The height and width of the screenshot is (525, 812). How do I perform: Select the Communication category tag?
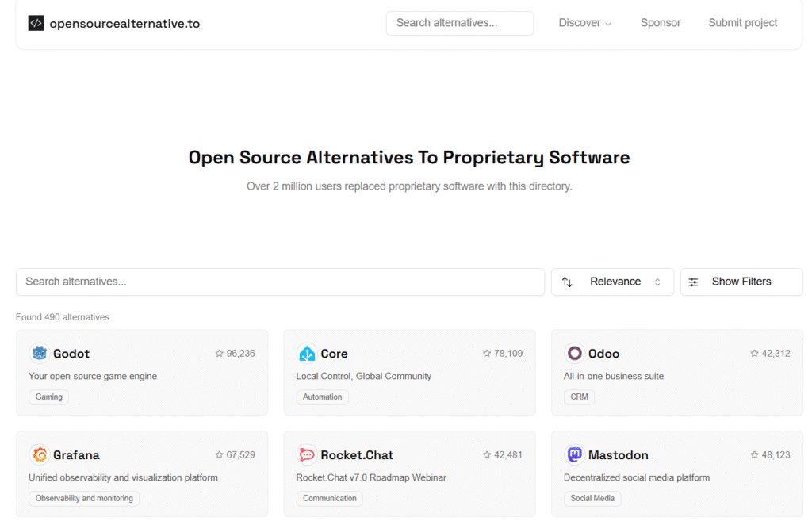pyautogui.click(x=329, y=498)
